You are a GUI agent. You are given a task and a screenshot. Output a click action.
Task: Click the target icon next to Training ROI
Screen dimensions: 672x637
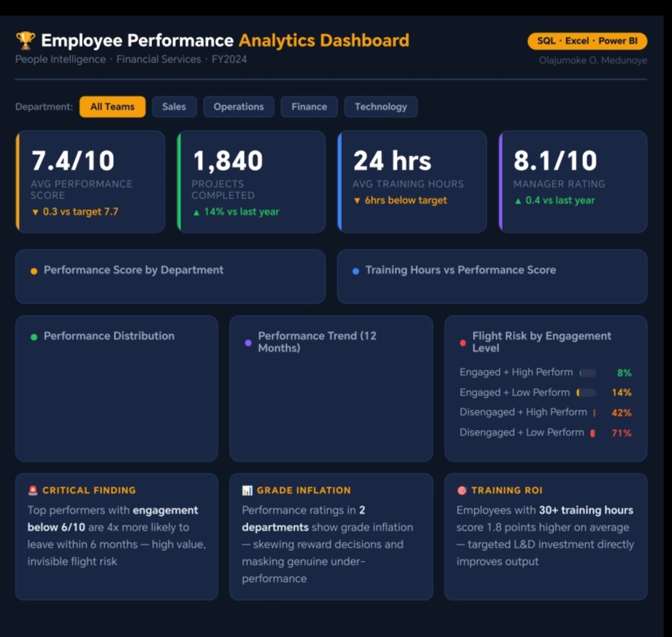[461, 490]
